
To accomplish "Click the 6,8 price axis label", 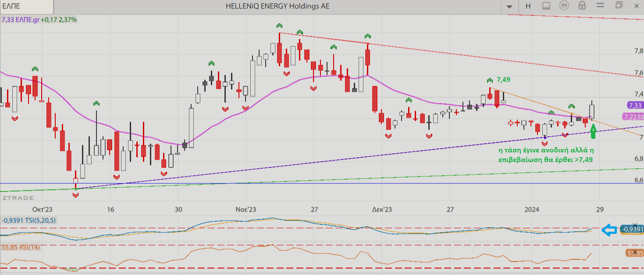I will click(639, 159).
